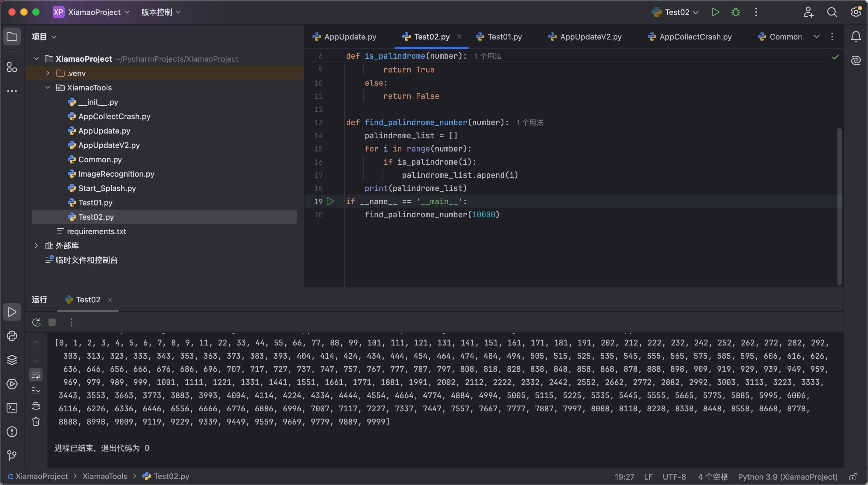
Task: Open the Python Packages tool window
Action: click(12, 360)
